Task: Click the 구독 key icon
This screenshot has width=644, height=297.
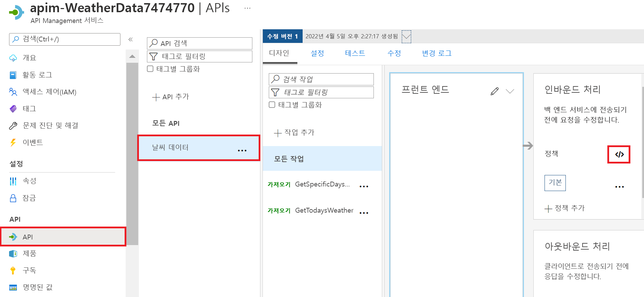Action: pyautogui.click(x=13, y=270)
